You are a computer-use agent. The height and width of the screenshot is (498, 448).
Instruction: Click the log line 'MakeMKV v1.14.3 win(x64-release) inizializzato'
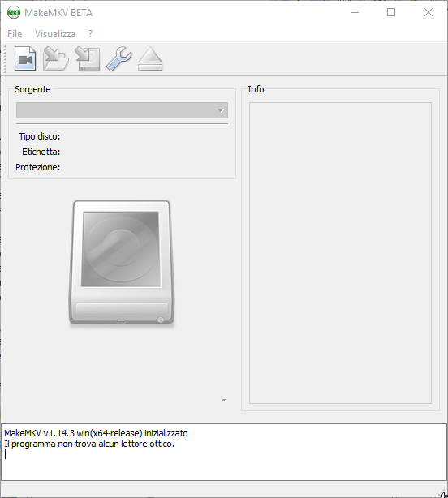(96, 433)
